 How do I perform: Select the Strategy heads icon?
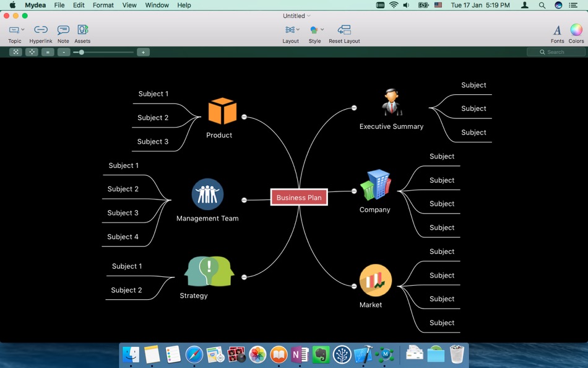(x=209, y=271)
